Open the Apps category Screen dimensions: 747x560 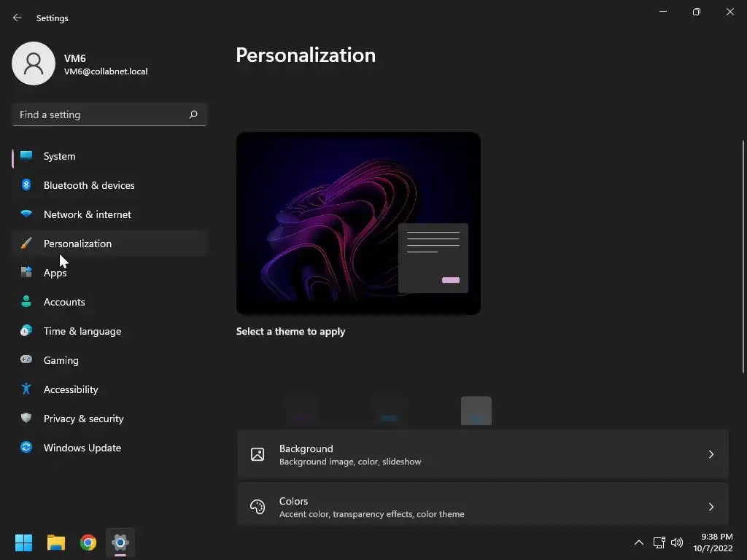click(109, 273)
